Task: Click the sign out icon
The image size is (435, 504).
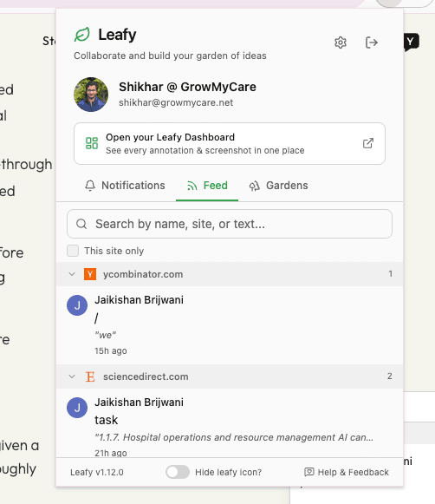Action: (x=372, y=43)
